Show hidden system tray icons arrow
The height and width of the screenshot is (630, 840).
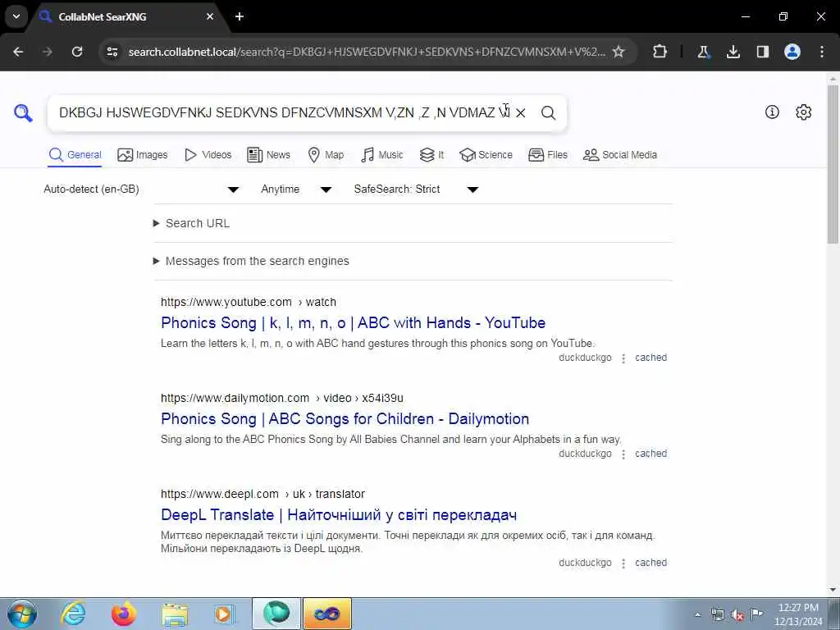coord(698,614)
